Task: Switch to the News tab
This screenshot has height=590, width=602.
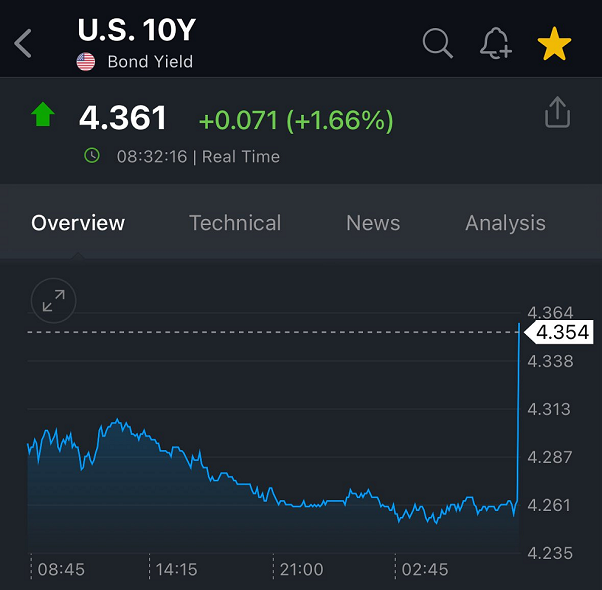Action: 373,223
